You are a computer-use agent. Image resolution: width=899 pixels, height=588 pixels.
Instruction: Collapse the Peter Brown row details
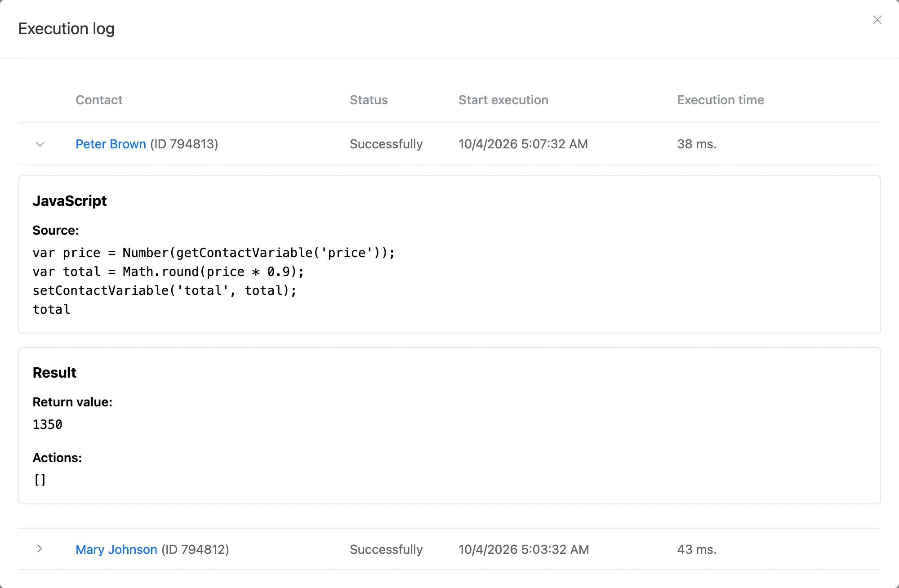(x=40, y=144)
